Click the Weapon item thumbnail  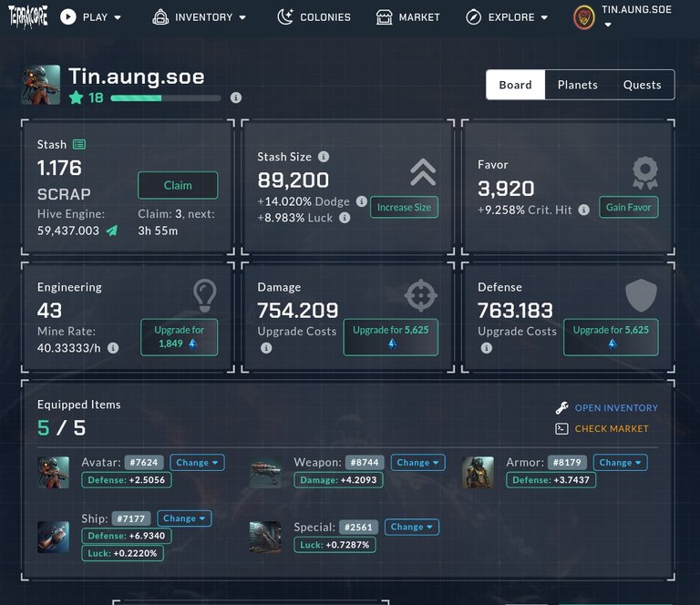(265, 472)
